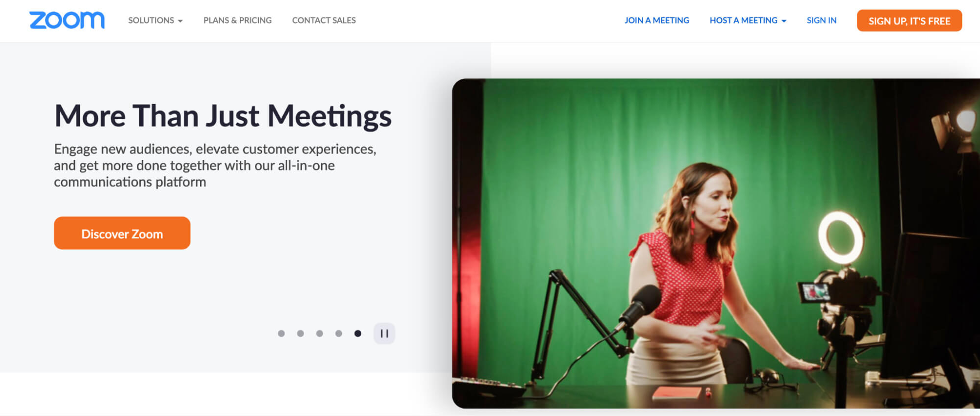Click the More Than Just Meetings heading
980x416 pixels.
[x=223, y=116]
